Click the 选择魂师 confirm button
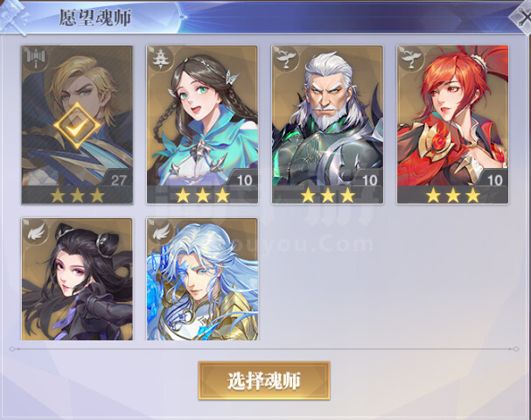The height and width of the screenshot is (420, 531). (x=264, y=381)
